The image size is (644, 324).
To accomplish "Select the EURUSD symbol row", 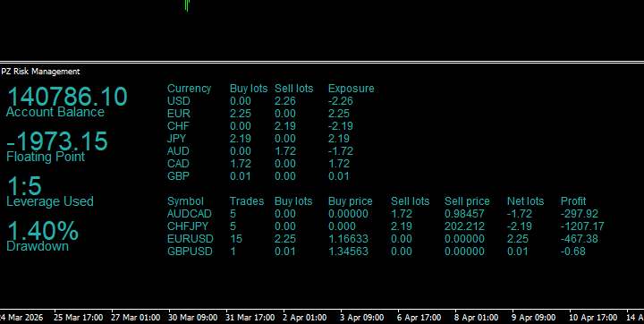I will pyautogui.click(x=191, y=239).
